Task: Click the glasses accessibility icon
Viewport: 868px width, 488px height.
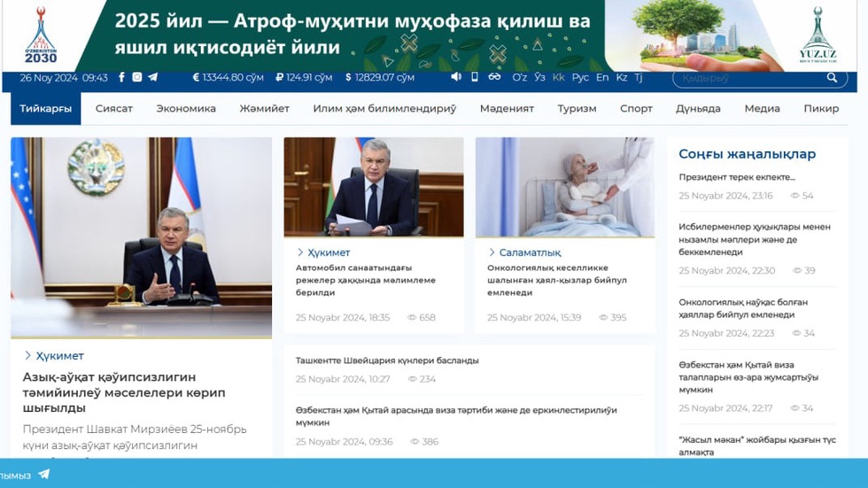Action: 494,77
